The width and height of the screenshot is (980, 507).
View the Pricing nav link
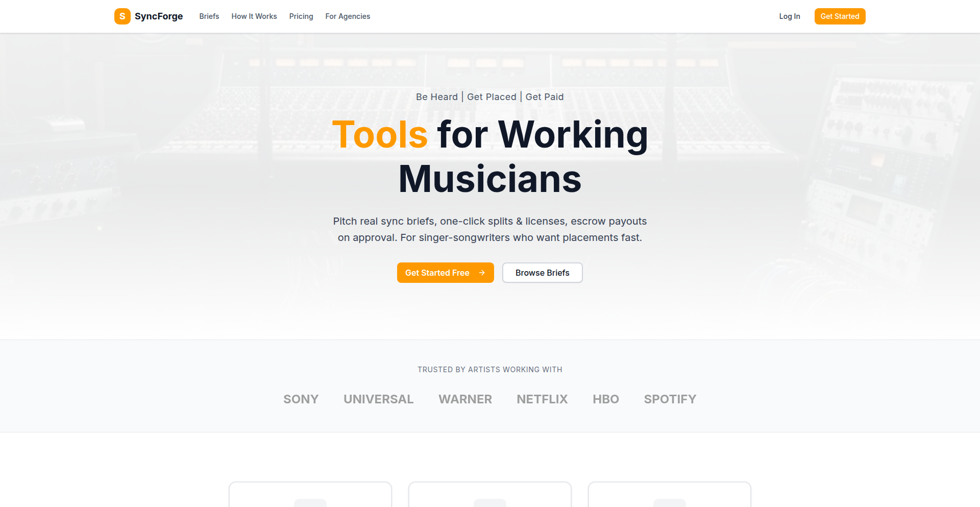click(x=301, y=16)
